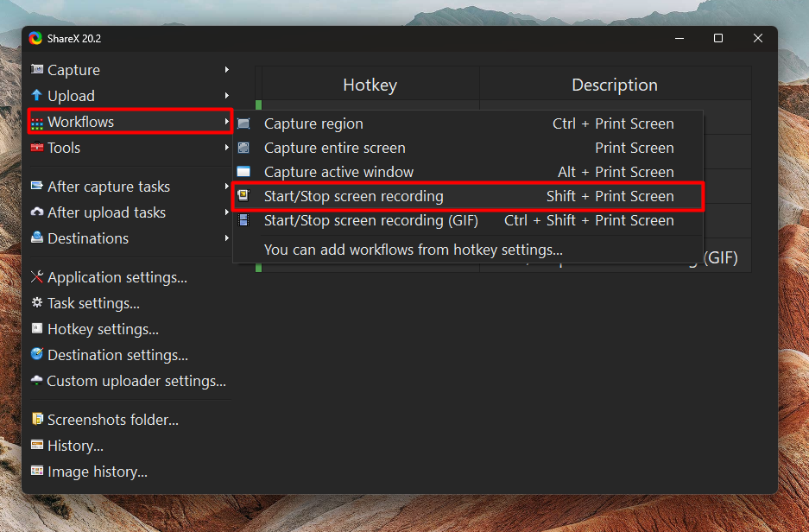Open the Workflows menu item
Screen dimensions: 809x532
[130, 122]
